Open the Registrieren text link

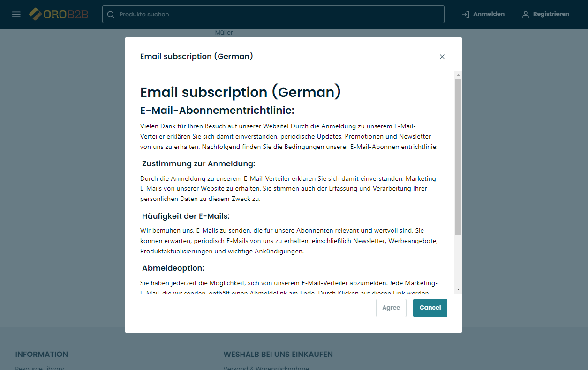(551, 14)
